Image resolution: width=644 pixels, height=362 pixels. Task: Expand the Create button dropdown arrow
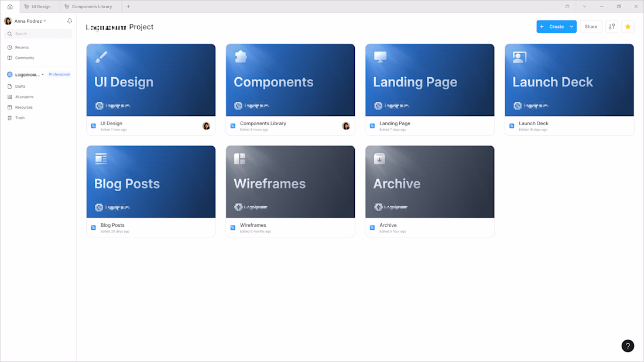(x=571, y=27)
